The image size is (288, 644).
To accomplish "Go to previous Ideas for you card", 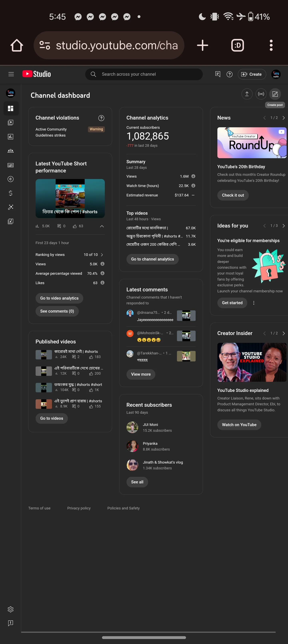I will [x=264, y=226].
